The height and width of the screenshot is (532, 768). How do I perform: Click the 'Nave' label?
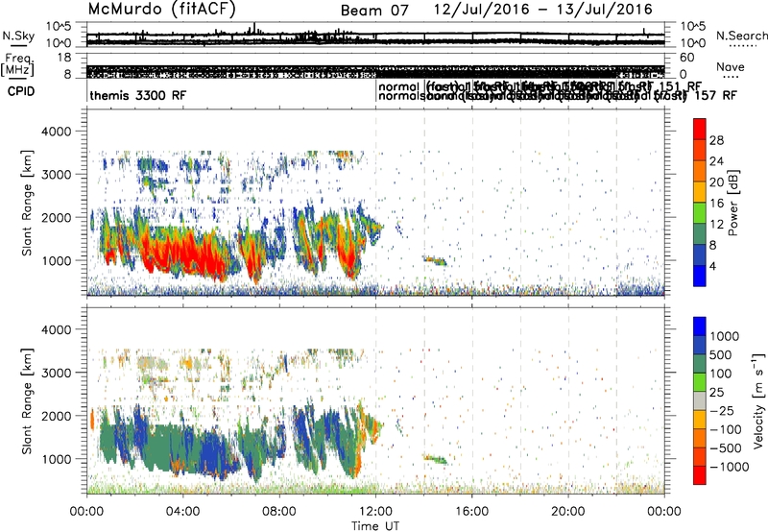click(731, 66)
